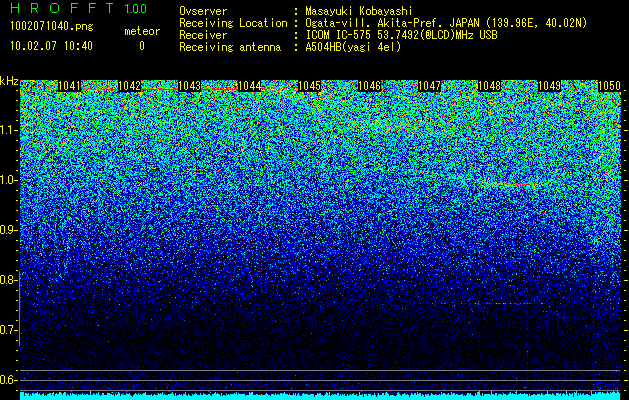Click the Receiver label
This screenshot has width=629, height=400.
tap(203, 35)
